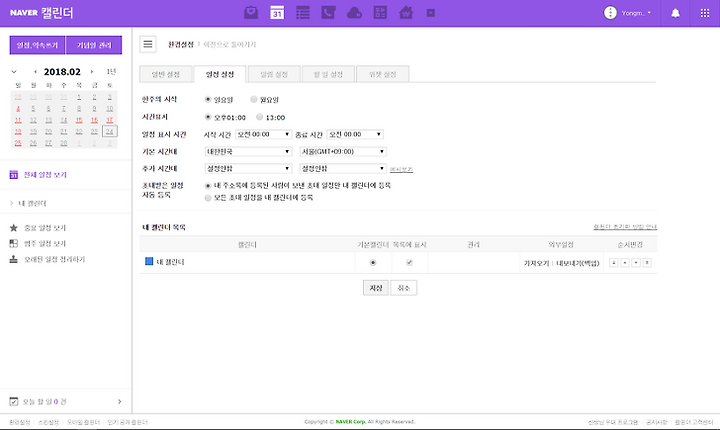
Task: Open the second 추가 시간대 dropdown
Action: click(x=343, y=169)
